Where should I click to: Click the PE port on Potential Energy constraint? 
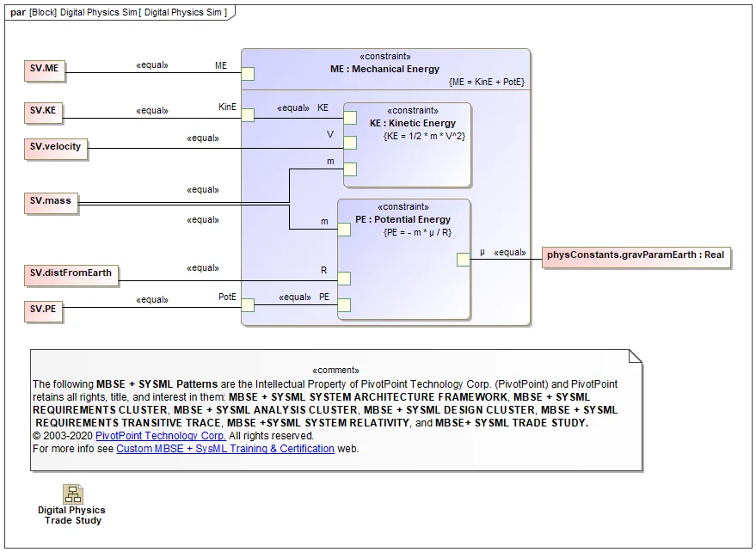344,305
